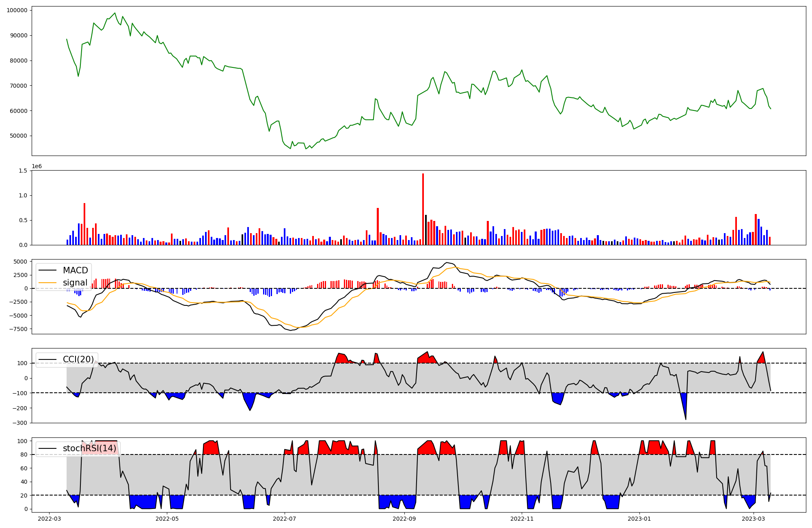Select the 2022-03 date tick label
Viewport: 812px width, 528px height.
pyautogui.click(x=49, y=519)
